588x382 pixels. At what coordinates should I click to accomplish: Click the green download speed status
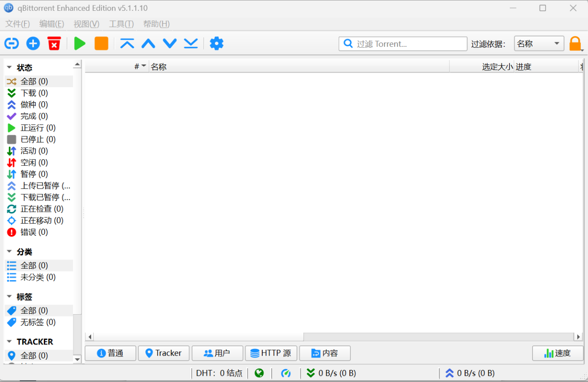click(x=332, y=373)
